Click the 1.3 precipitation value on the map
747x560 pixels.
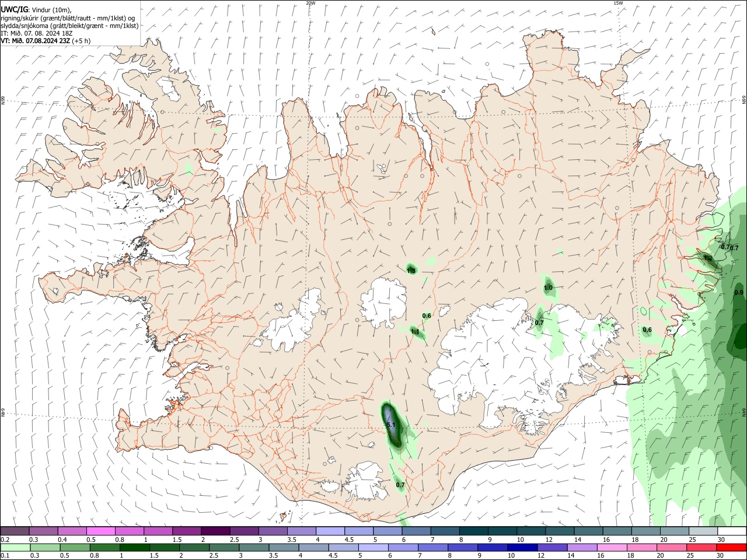[x=411, y=270]
